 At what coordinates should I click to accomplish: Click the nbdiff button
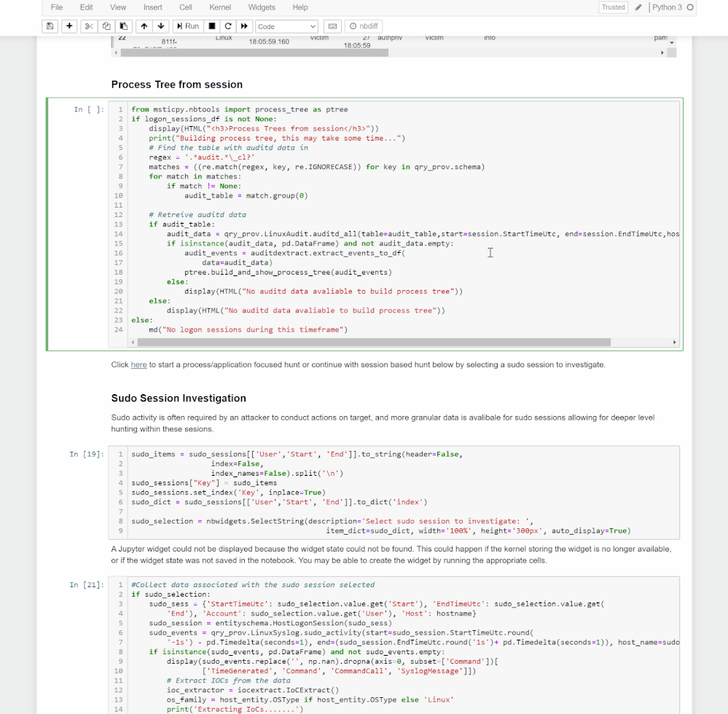(364, 26)
